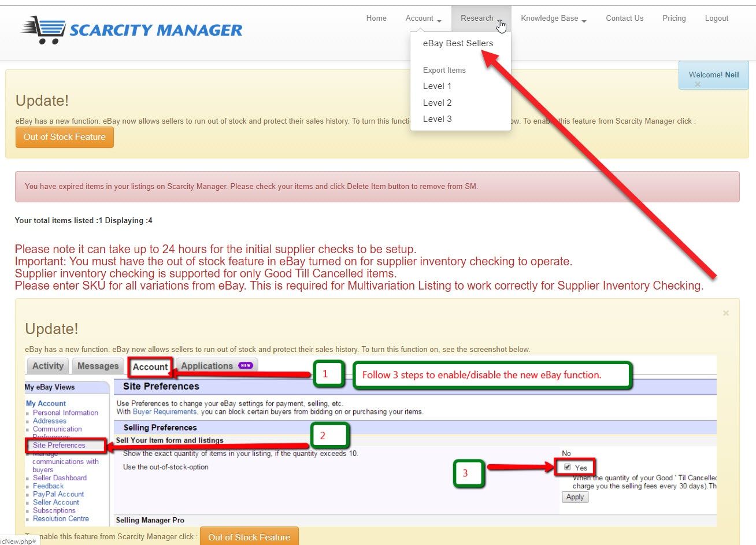Open the Pricing page

(674, 18)
